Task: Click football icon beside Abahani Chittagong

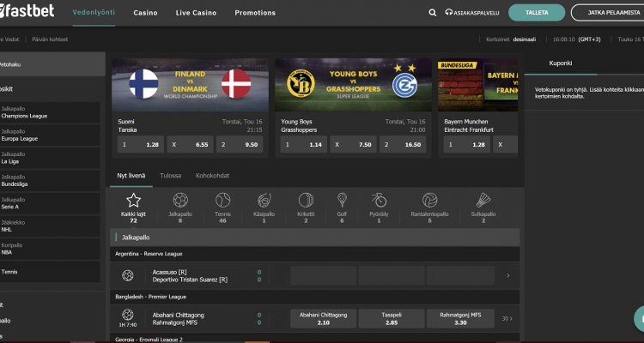Action: pyautogui.click(x=128, y=315)
